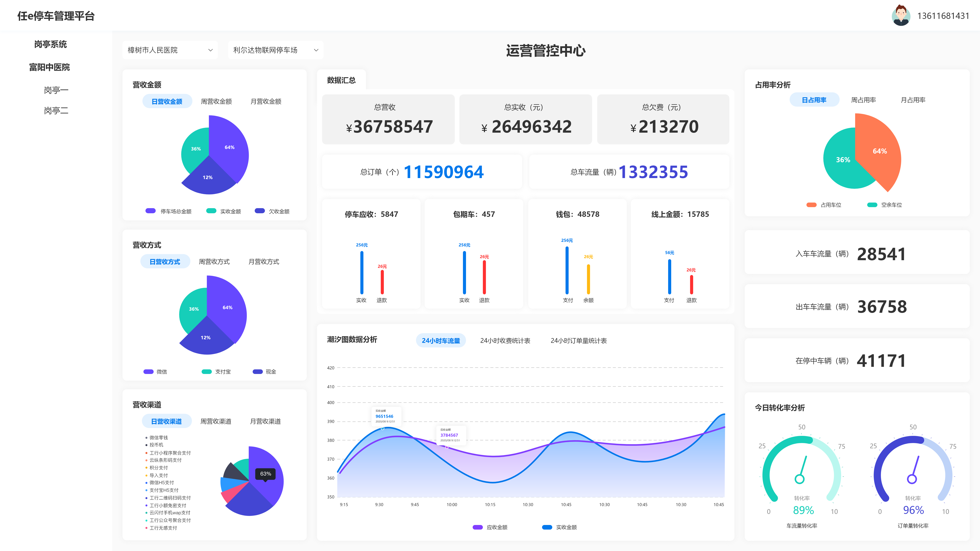Viewport: 980px width, 551px height.
Task: Select 24小时订单量统计表 chart tab
Action: coord(579,341)
